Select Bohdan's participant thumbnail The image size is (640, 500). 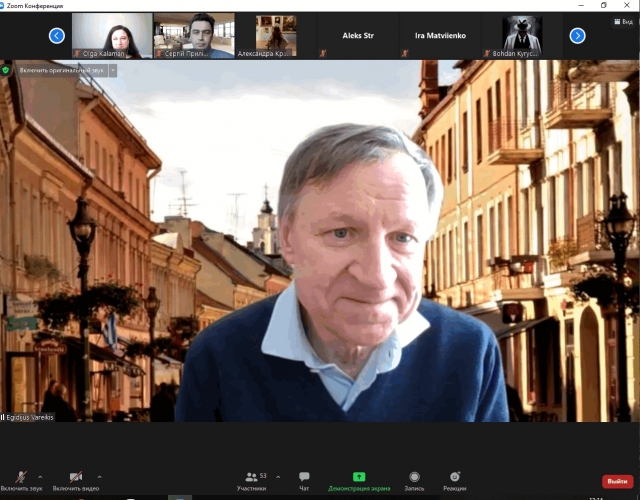click(x=521, y=35)
